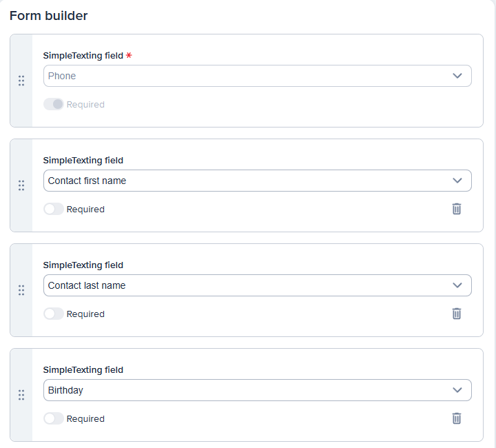Remove the Birthday field with trash icon

456,418
